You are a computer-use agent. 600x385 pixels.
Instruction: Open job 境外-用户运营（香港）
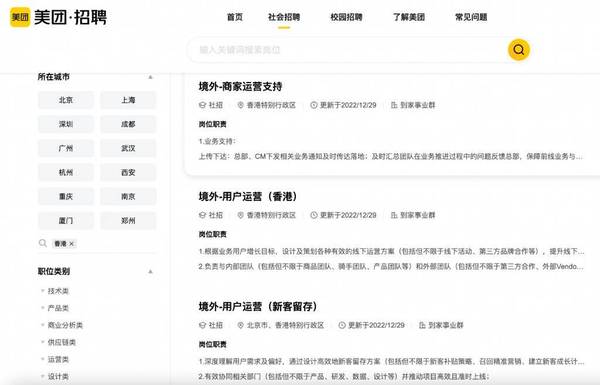248,197
